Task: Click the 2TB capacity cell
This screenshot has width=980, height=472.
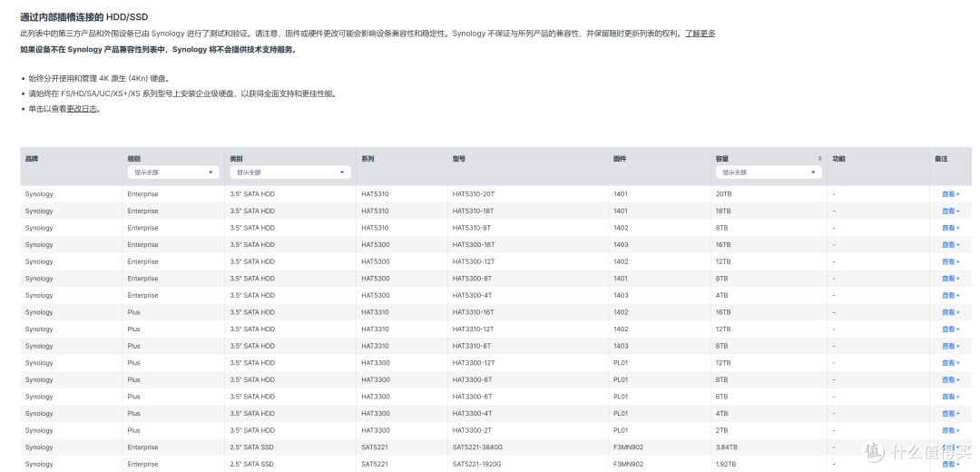Action: (722, 431)
